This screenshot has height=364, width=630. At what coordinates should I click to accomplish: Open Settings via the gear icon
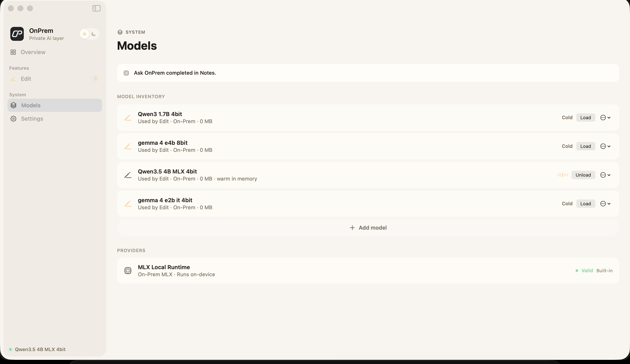click(14, 119)
